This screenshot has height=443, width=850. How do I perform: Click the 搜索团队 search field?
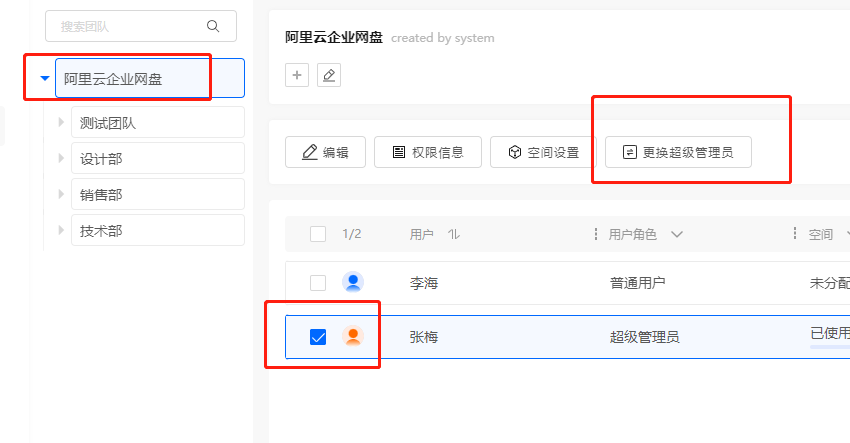click(141, 26)
